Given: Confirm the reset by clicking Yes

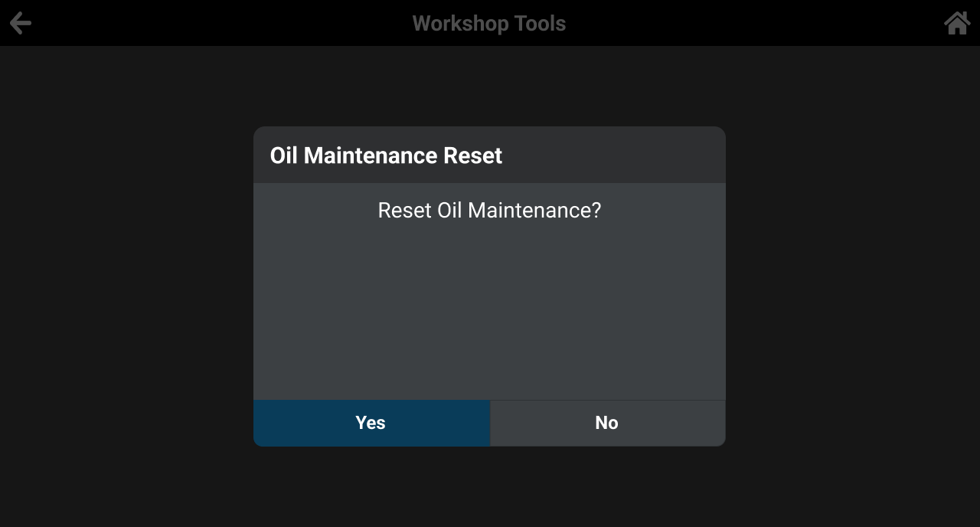Looking at the screenshot, I should pos(371,422).
